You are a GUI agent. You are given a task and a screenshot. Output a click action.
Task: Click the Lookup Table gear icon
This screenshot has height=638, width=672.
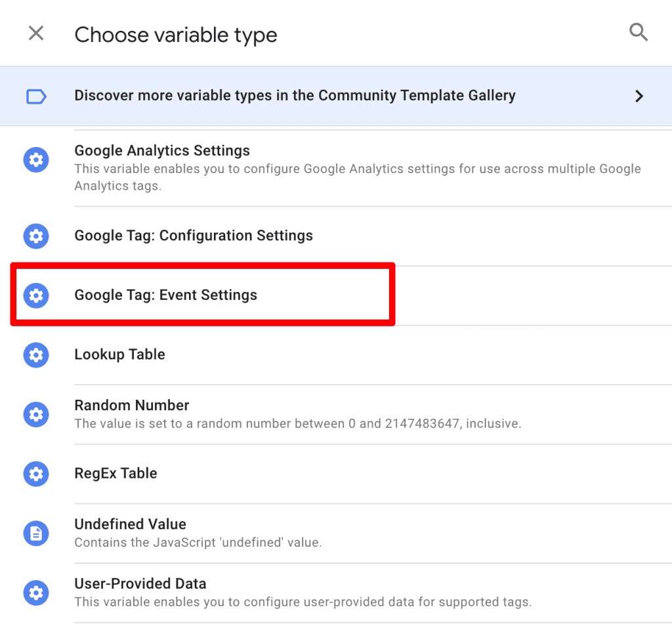point(36,355)
